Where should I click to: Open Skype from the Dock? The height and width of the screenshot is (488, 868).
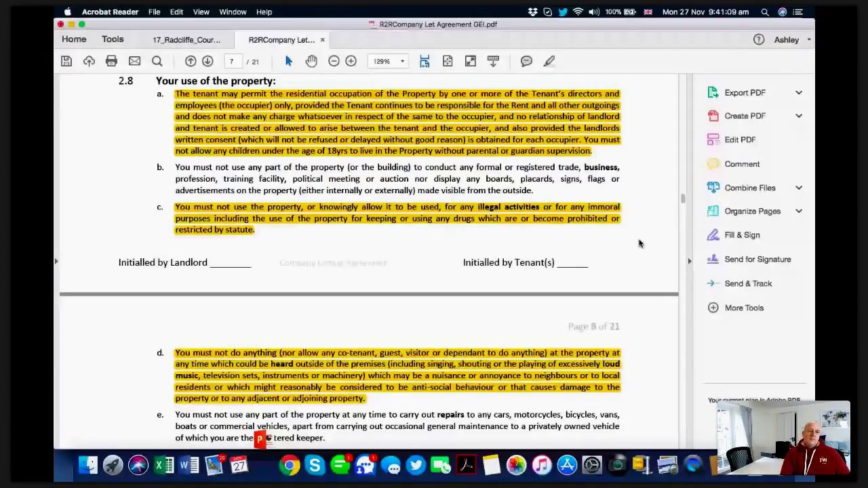tap(315, 465)
